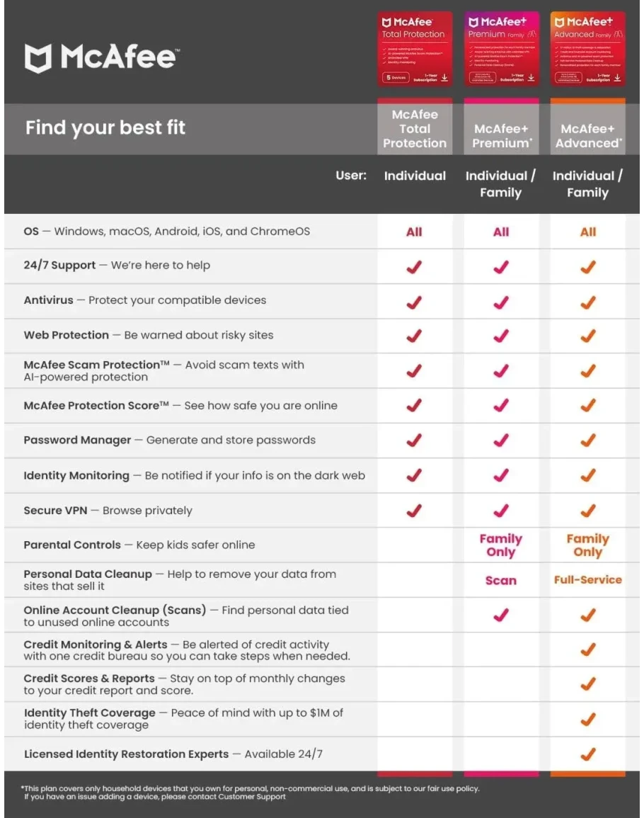Click the Scan label under McAfee+ Premium
This screenshot has height=818, width=644.
coord(501,580)
